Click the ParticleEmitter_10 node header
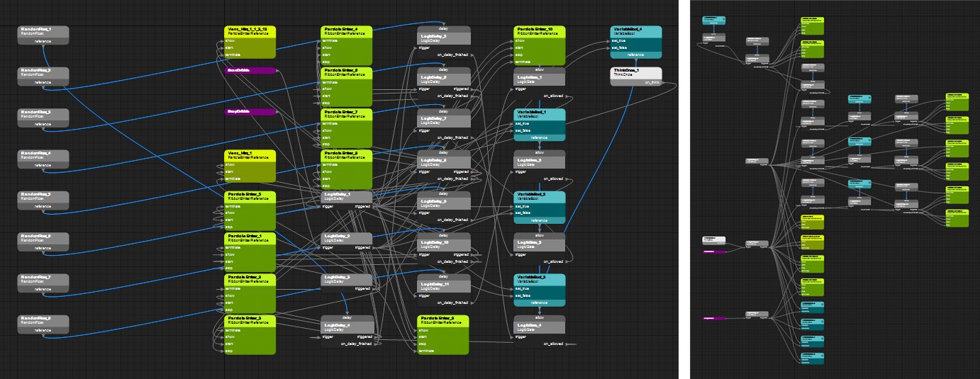Viewport: 980px width, 379px height. coord(540,31)
